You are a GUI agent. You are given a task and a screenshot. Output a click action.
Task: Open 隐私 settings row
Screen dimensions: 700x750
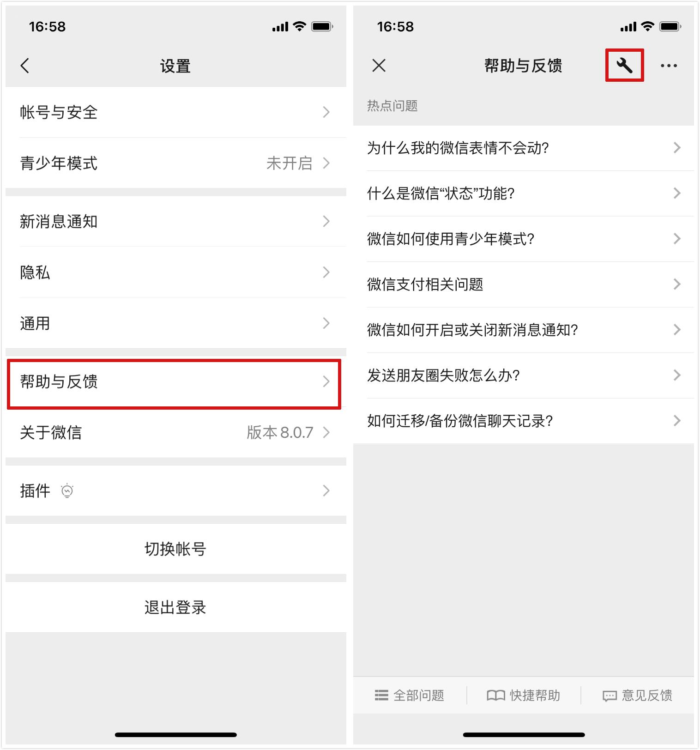[176, 272]
